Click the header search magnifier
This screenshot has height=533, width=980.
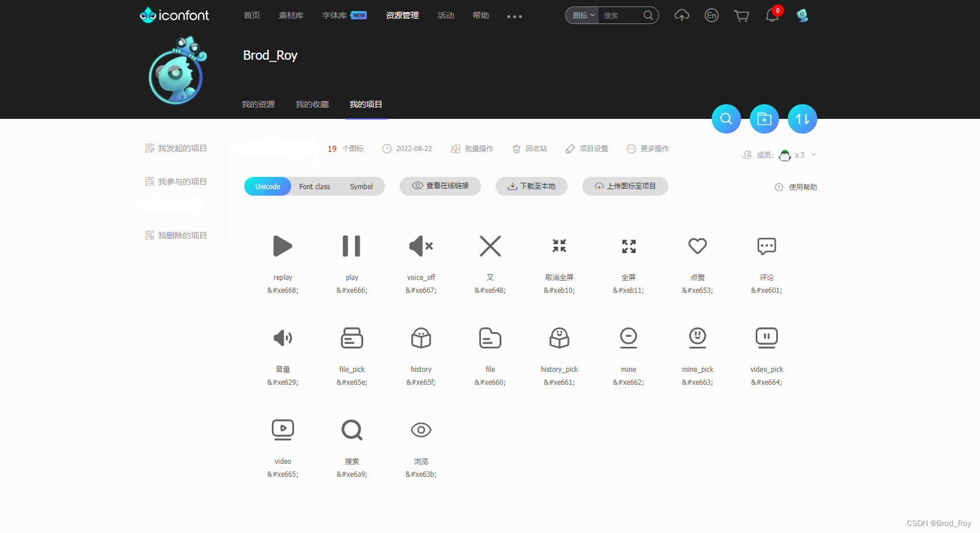pos(648,15)
